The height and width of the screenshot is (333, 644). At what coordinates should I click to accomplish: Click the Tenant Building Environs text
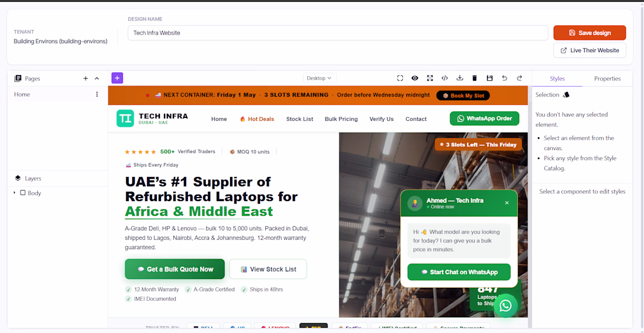pyautogui.click(x=60, y=42)
